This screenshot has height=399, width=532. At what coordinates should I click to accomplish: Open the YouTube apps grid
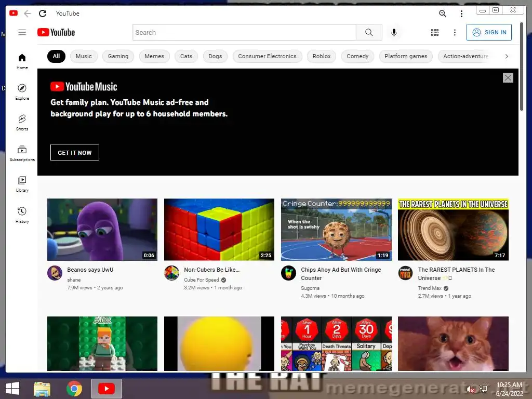tap(435, 32)
